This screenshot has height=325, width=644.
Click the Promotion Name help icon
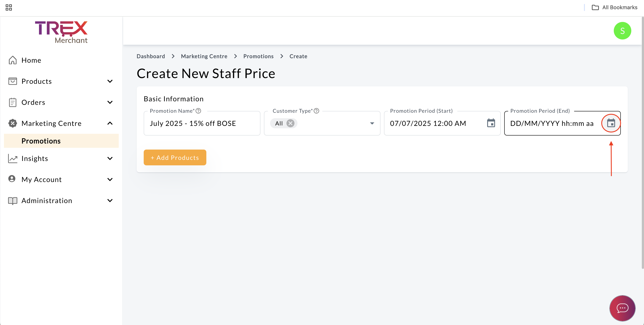pos(198,111)
